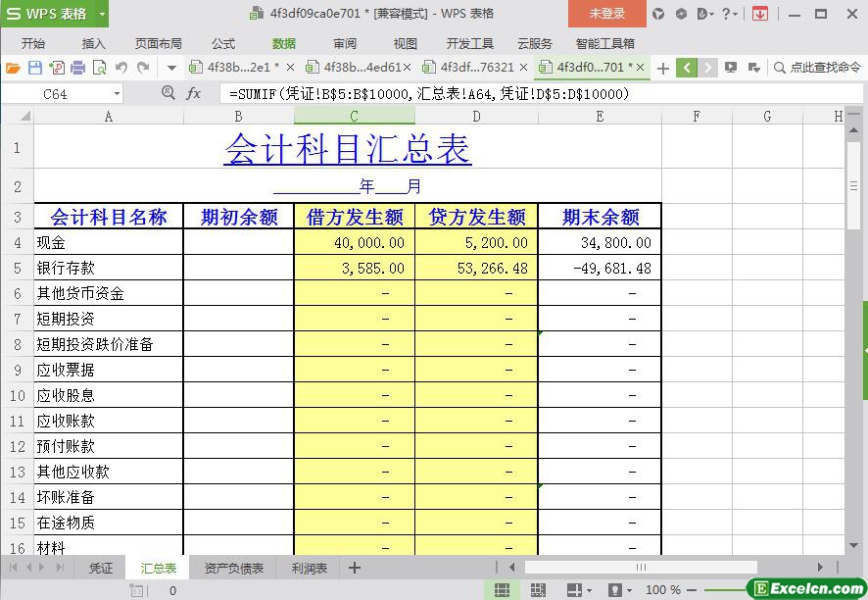Switch to normal view in status bar

pyautogui.click(x=502, y=590)
